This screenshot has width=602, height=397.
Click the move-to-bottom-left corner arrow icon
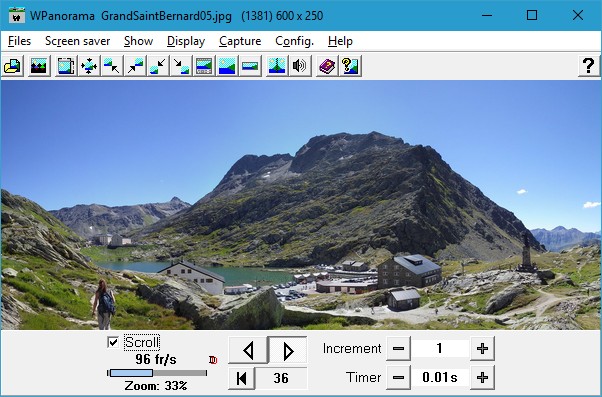158,66
